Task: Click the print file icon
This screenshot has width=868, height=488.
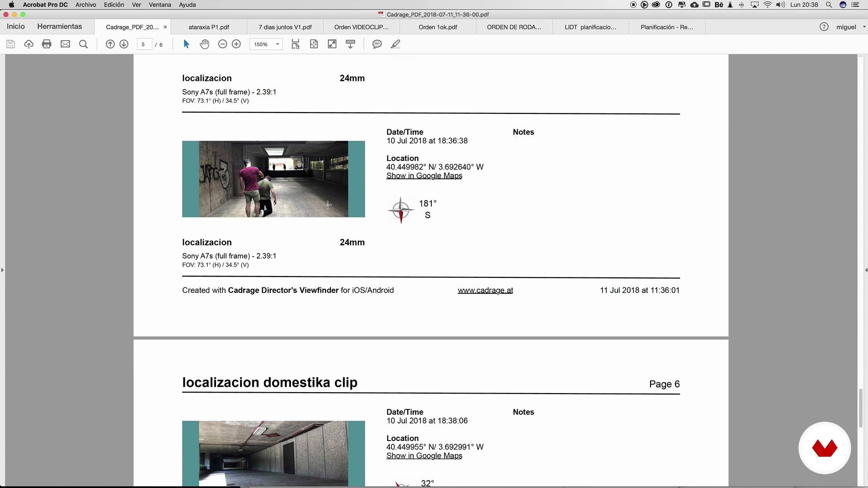Action: pos(47,44)
